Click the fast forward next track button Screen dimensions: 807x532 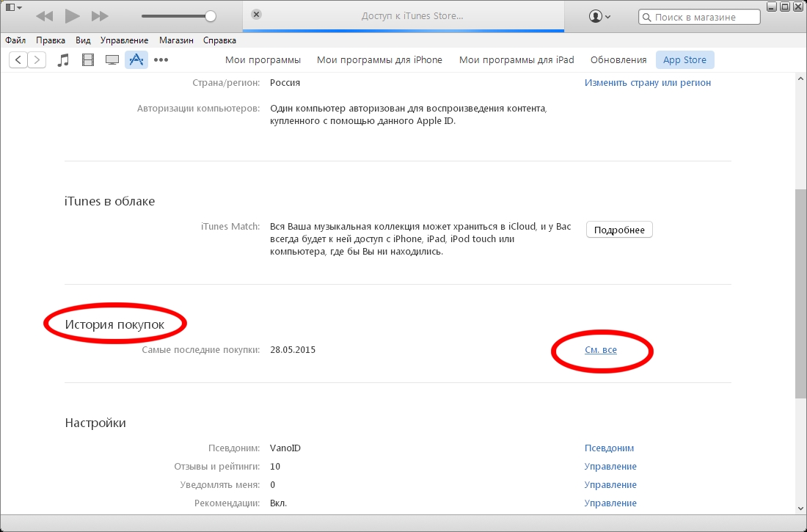(x=99, y=16)
